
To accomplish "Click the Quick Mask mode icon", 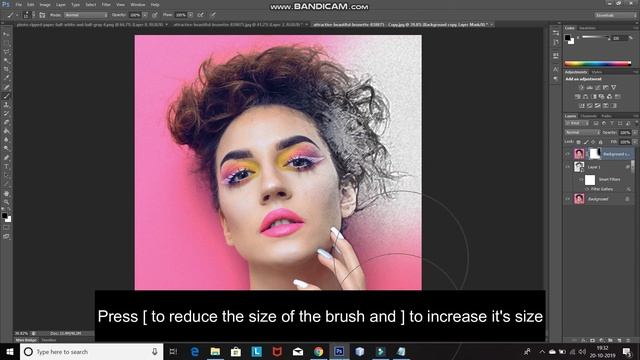I will 6,228.
